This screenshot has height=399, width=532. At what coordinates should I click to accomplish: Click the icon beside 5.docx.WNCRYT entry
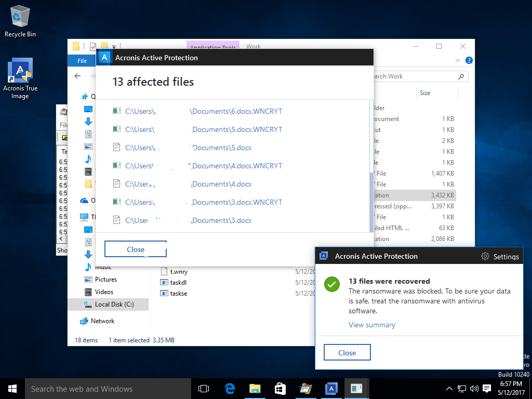click(x=117, y=129)
